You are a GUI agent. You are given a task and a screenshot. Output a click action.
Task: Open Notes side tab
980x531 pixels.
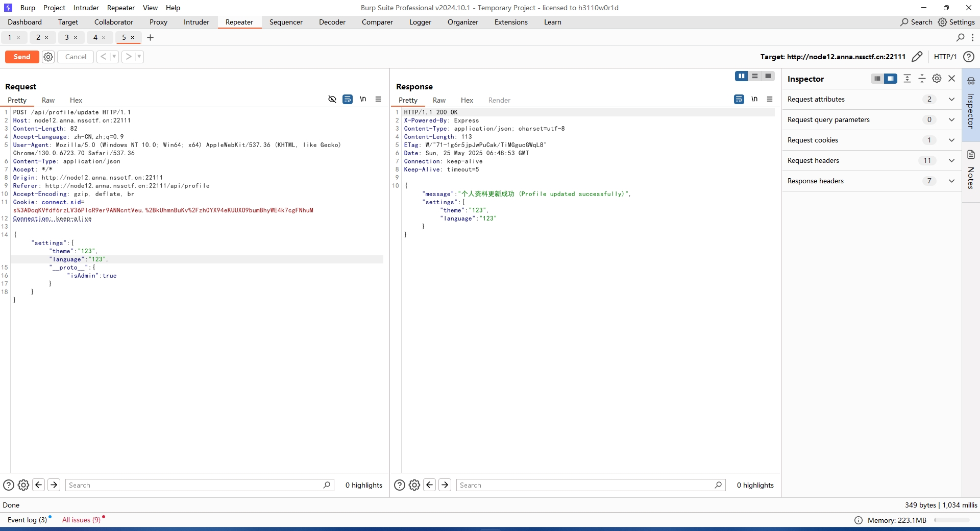(971, 172)
